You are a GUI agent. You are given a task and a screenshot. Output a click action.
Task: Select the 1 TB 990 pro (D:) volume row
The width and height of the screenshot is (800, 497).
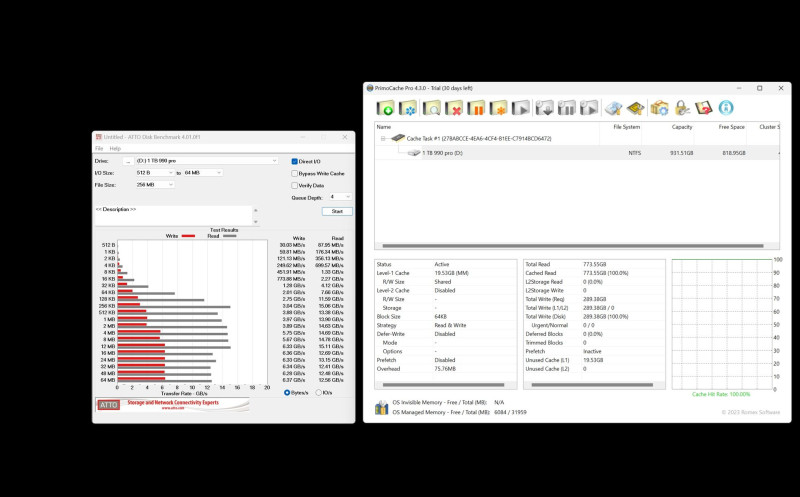(x=577, y=153)
